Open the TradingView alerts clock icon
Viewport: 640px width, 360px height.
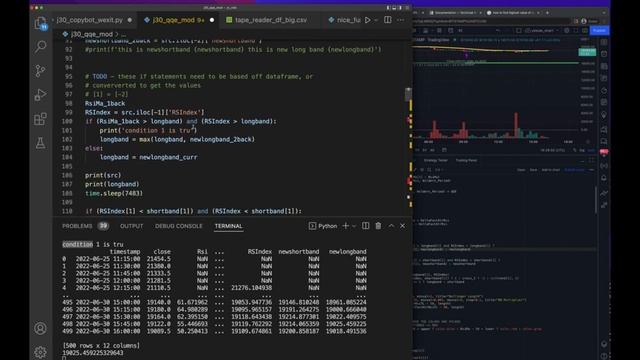604,54
